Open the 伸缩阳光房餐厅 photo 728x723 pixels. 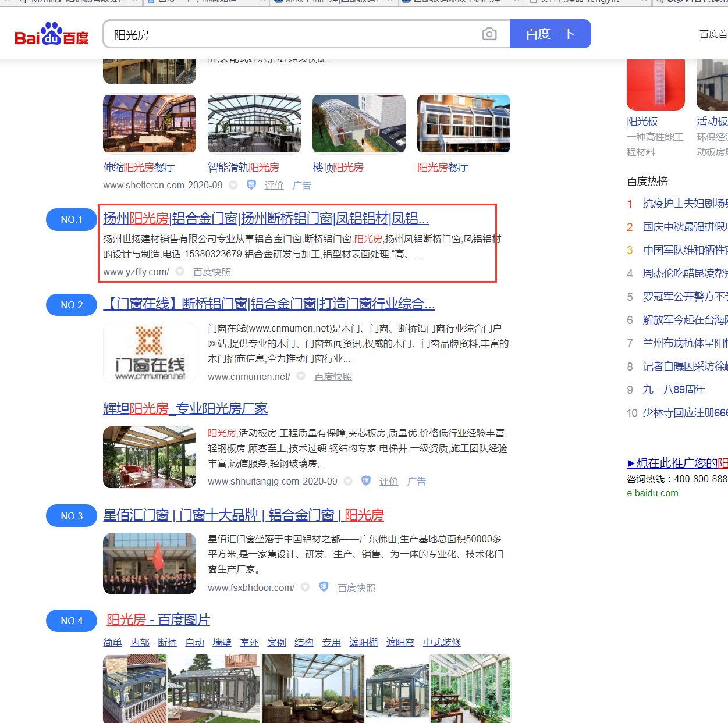150,123
